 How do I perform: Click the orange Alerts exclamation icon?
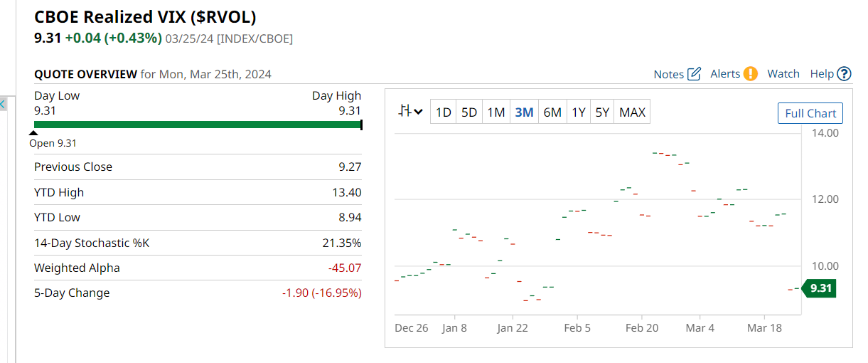(751, 73)
